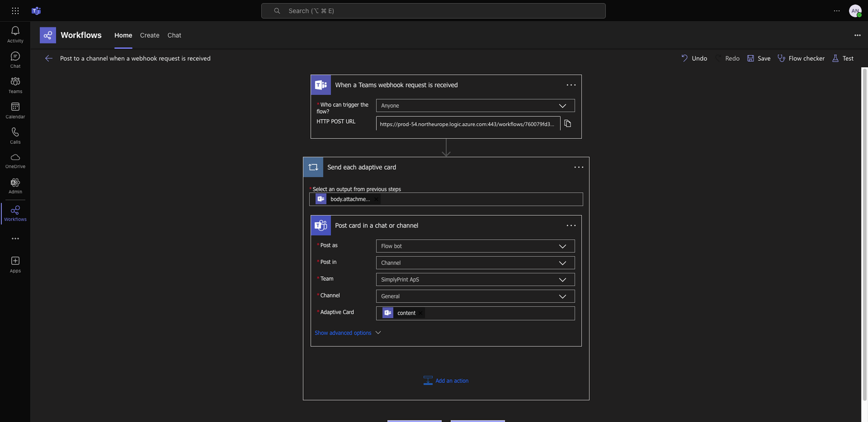
Task: Click the flow title text
Action: 135,59
